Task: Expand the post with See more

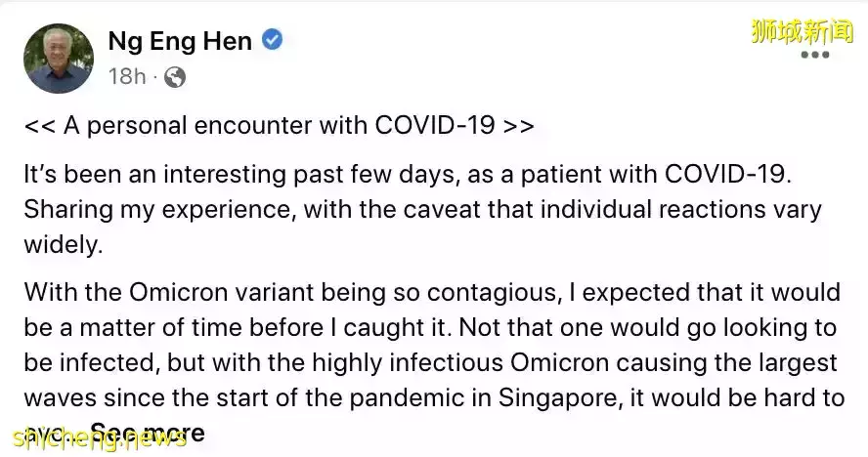Action: click(x=149, y=433)
